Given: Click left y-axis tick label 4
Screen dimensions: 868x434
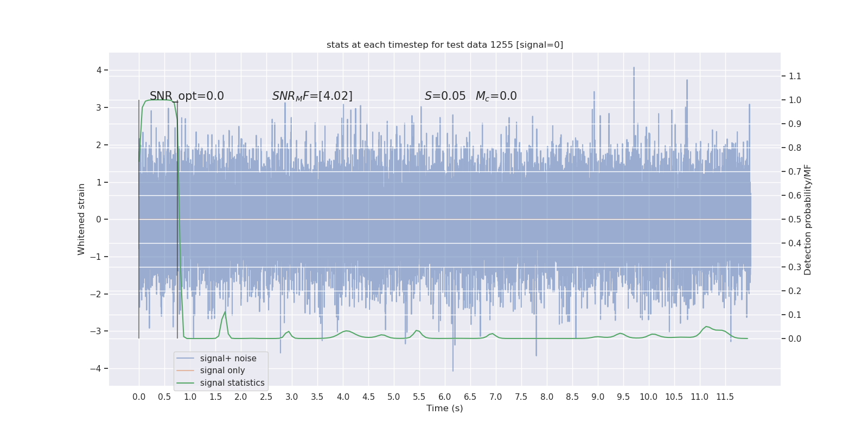Looking at the screenshot, I should (x=99, y=70).
